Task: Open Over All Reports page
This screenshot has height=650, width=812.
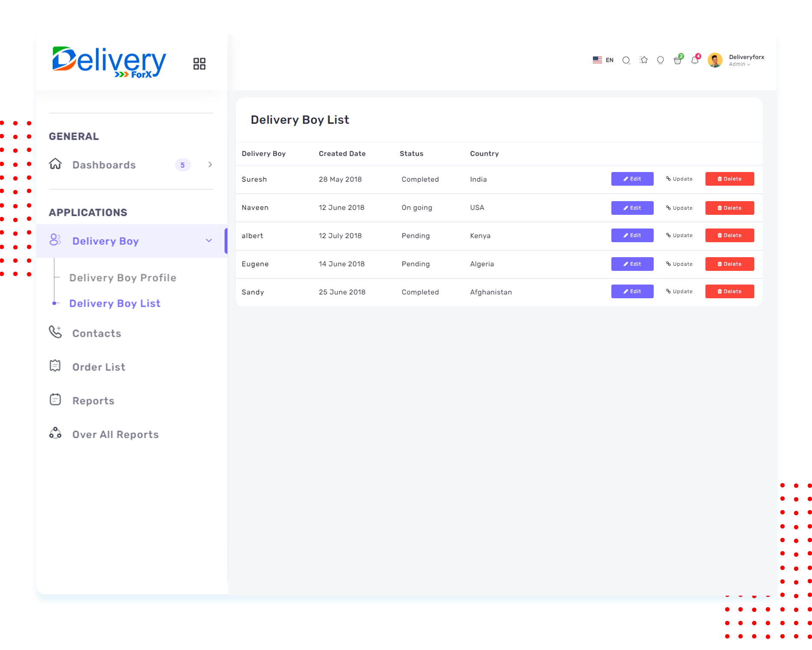Action: (116, 435)
